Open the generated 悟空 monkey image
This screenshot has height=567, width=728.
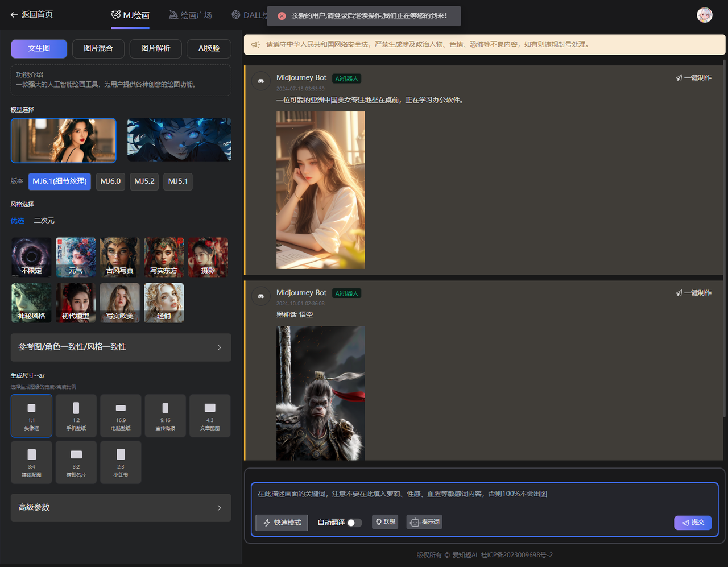[321, 393]
